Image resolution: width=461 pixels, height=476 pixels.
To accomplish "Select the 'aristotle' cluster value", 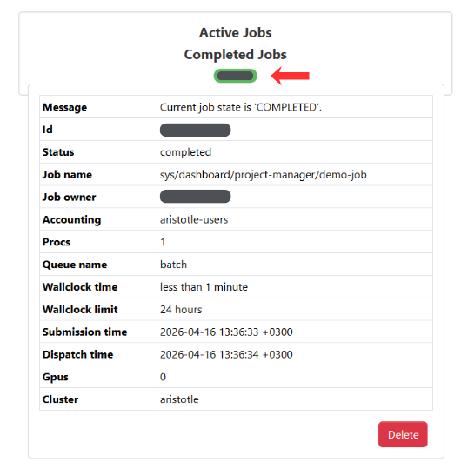I will tap(179, 399).
